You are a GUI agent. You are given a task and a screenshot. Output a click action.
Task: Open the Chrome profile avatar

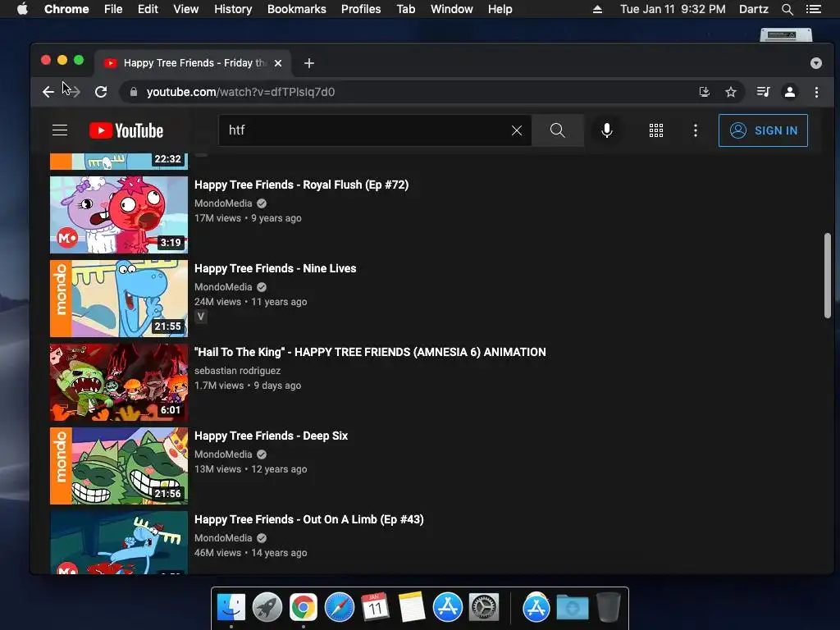point(790,92)
